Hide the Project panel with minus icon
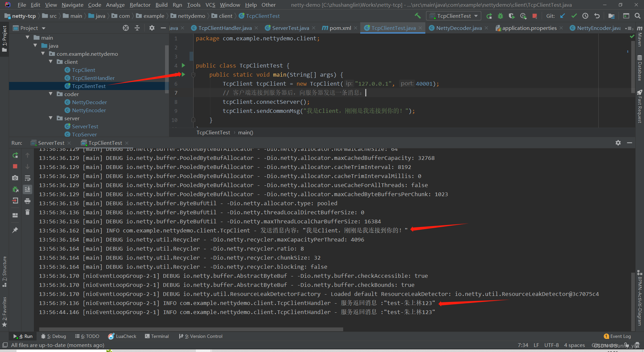Viewport: 644px width, 352px height. click(163, 28)
